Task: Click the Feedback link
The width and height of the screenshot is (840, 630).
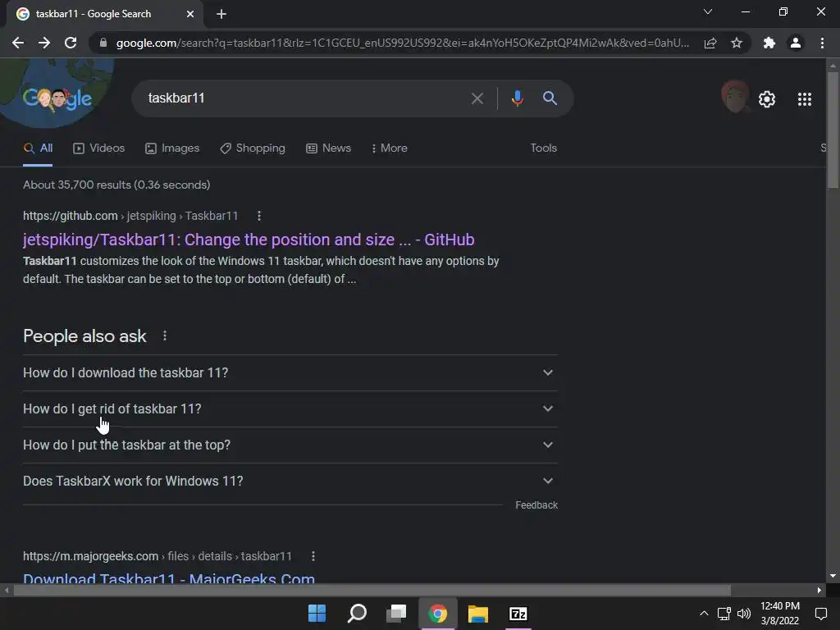Action: point(536,505)
